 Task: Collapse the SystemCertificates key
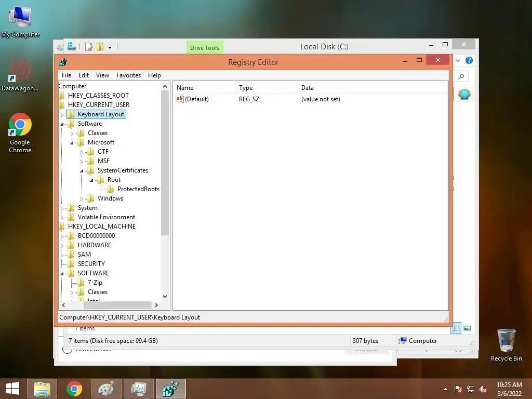point(82,171)
